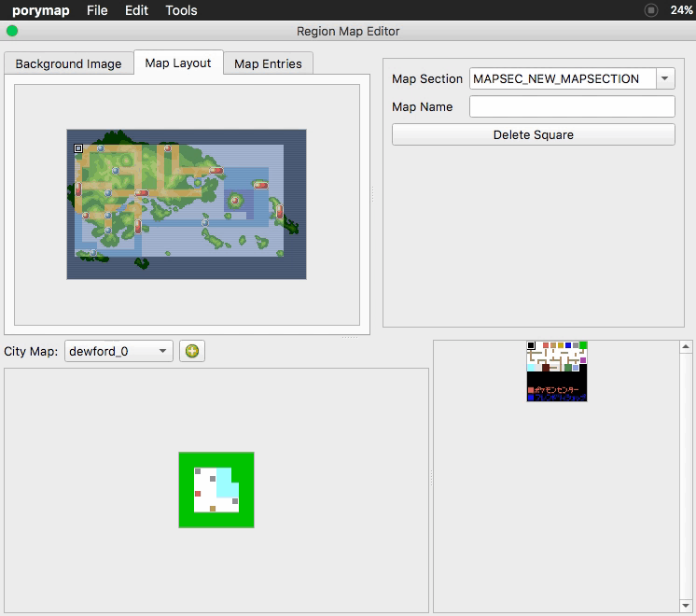Click the palette scrollbar up arrow
Viewport: 696px width, 616px height.
686,346
